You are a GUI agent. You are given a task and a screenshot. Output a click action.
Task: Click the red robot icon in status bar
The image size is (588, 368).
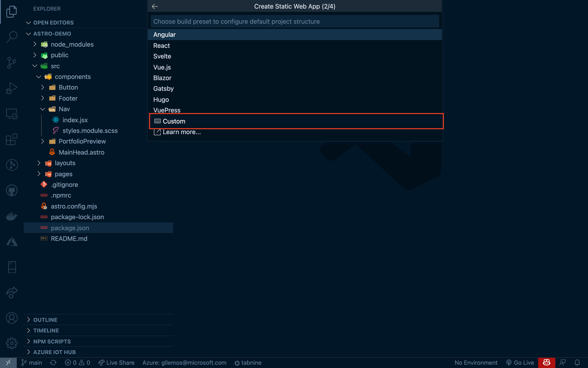point(547,362)
